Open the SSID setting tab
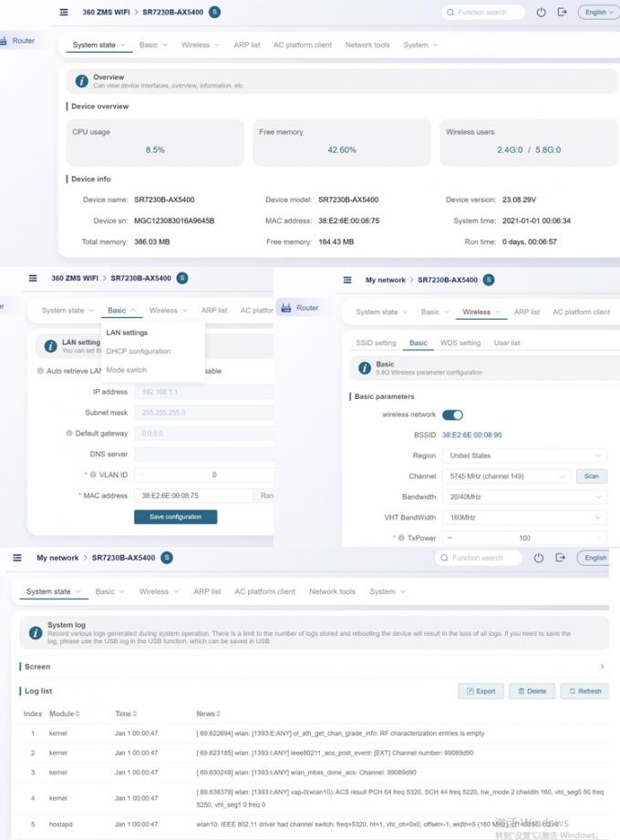The image size is (620, 840). pyautogui.click(x=376, y=343)
